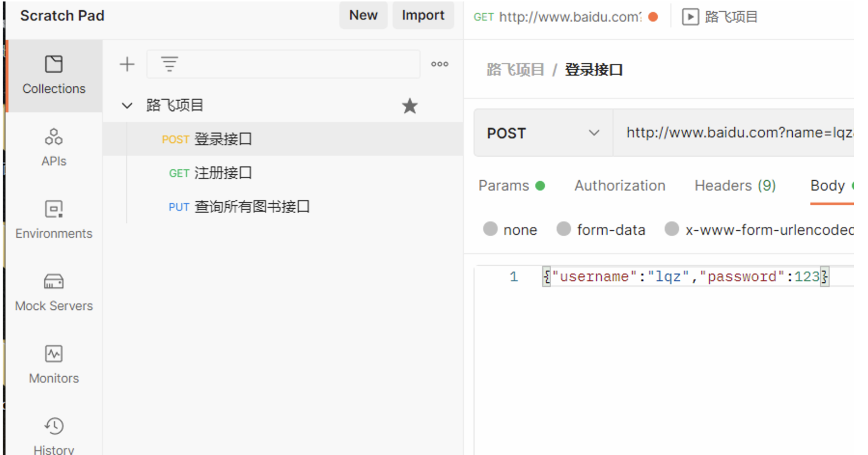
Task: Collapse the 路飞项目 collection chevron
Action: 127,106
